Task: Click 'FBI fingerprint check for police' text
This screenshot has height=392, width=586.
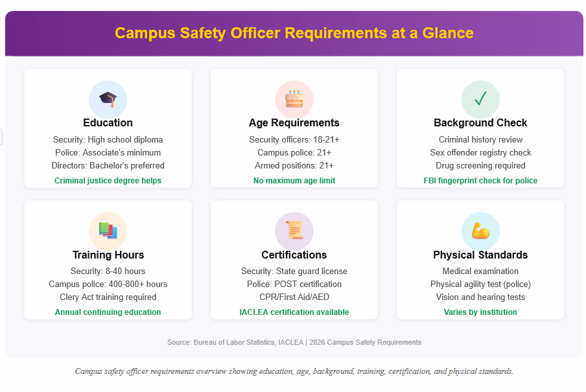Action: [480, 181]
